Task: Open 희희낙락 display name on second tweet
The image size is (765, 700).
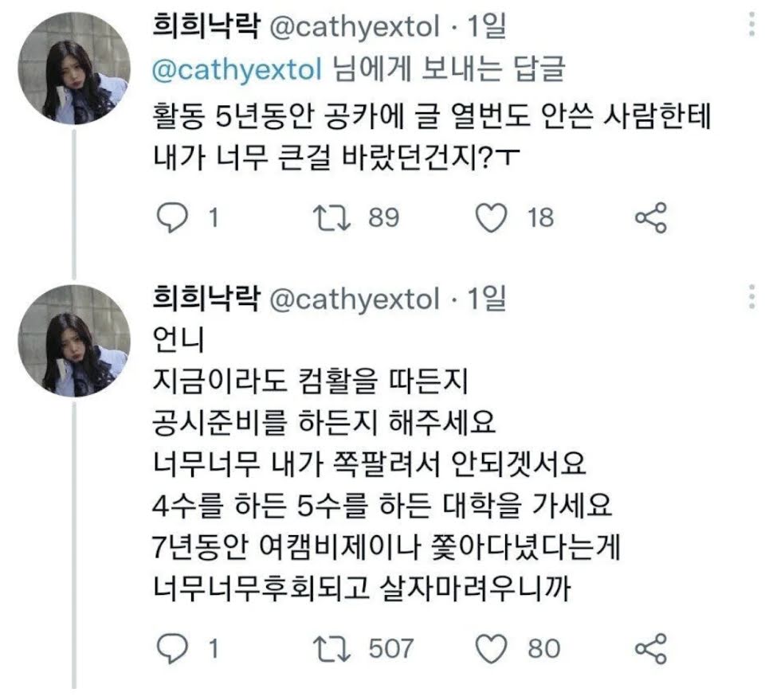Action: [206, 298]
